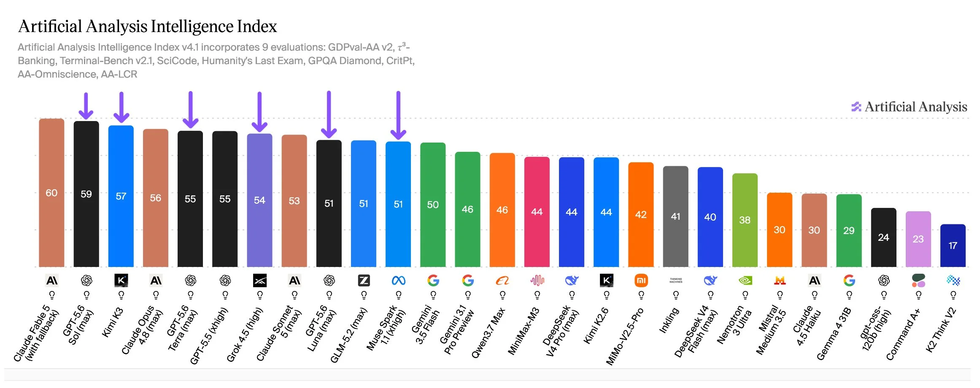This screenshot has width=980, height=388.
Task: Select the purple Grok 4.5 bar showing 54
Action: click(x=259, y=200)
